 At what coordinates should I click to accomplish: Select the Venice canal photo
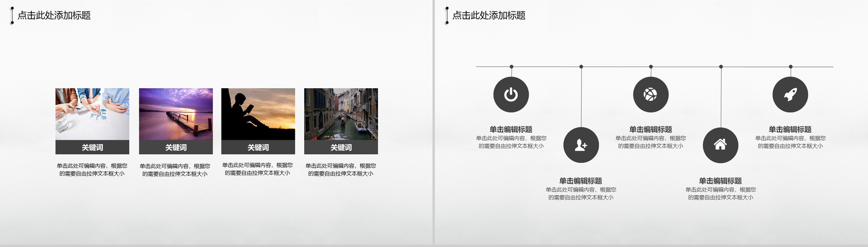pyautogui.click(x=341, y=114)
